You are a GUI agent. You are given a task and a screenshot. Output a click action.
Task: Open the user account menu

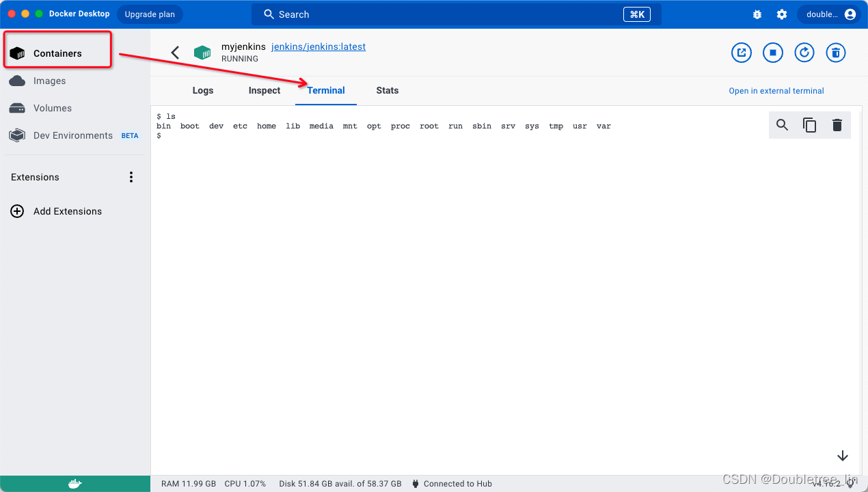click(829, 14)
